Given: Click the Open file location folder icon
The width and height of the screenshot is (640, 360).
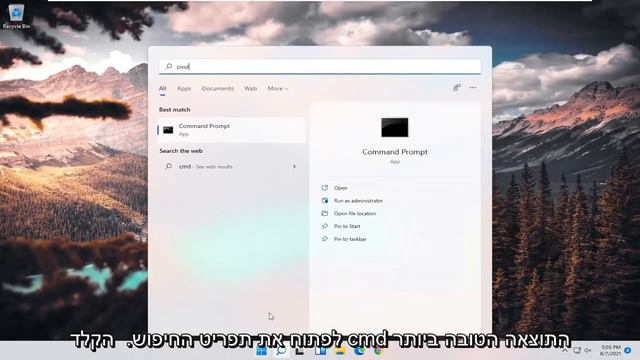Looking at the screenshot, I should click(x=325, y=213).
